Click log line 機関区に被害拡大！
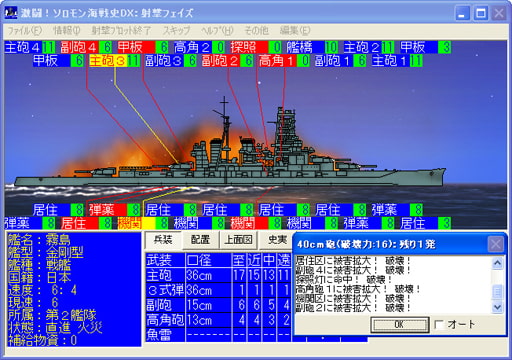 pos(353,298)
